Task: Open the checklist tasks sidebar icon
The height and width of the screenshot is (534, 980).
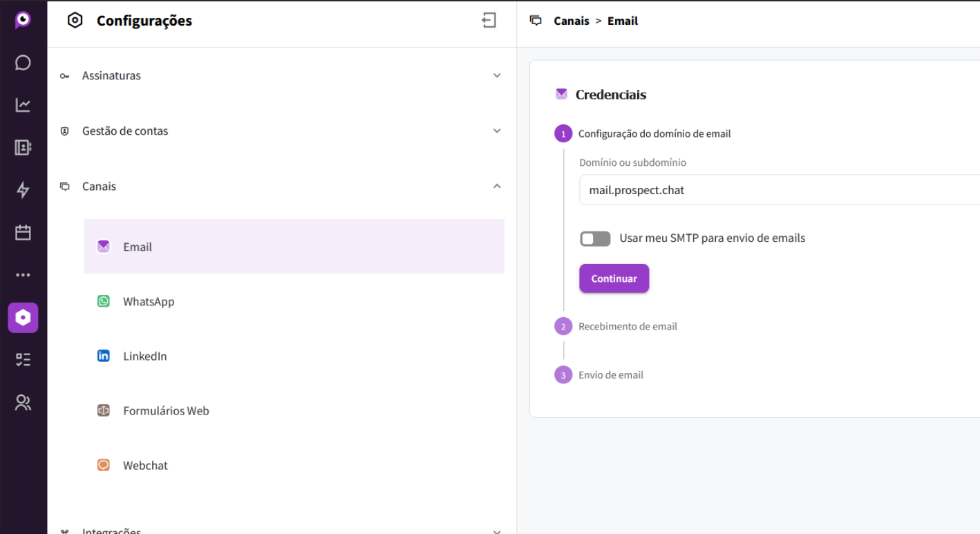Action: [23, 359]
